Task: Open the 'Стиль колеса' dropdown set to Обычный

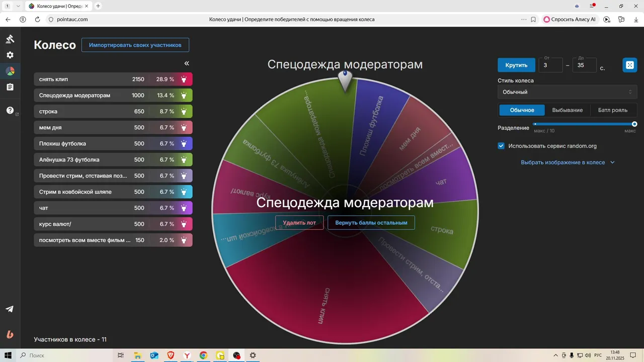Action: pyautogui.click(x=568, y=92)
